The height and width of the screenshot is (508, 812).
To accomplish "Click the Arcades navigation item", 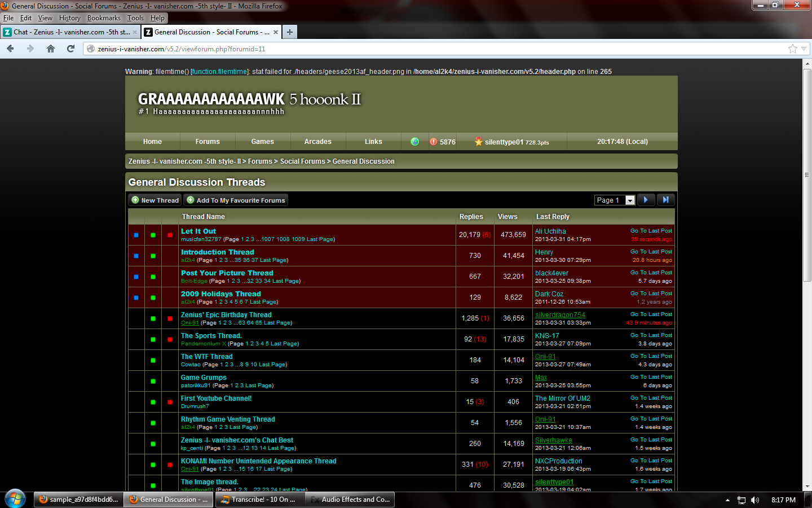I will 318,142.
